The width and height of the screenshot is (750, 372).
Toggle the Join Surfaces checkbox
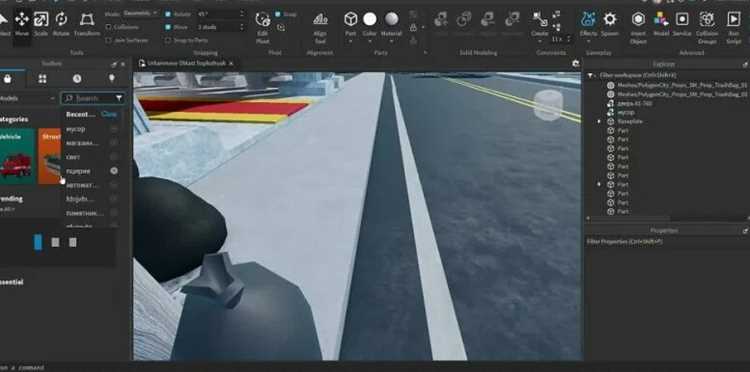109,40
